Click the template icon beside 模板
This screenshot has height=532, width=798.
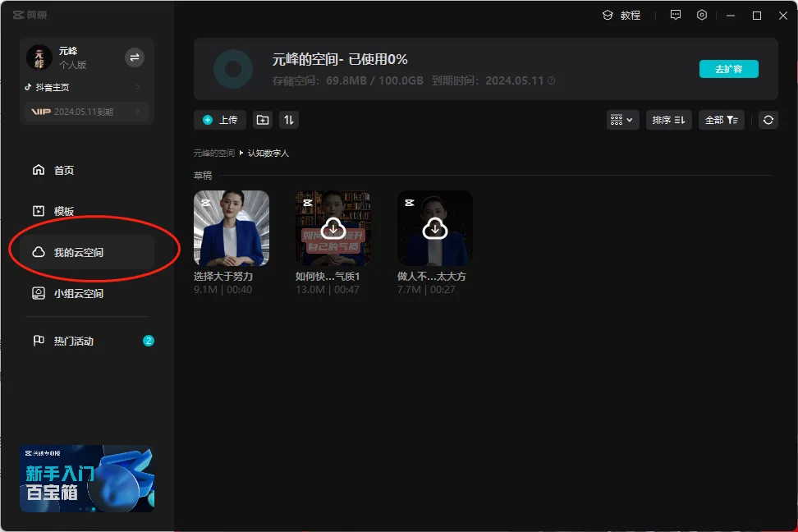tap(39, 211)
